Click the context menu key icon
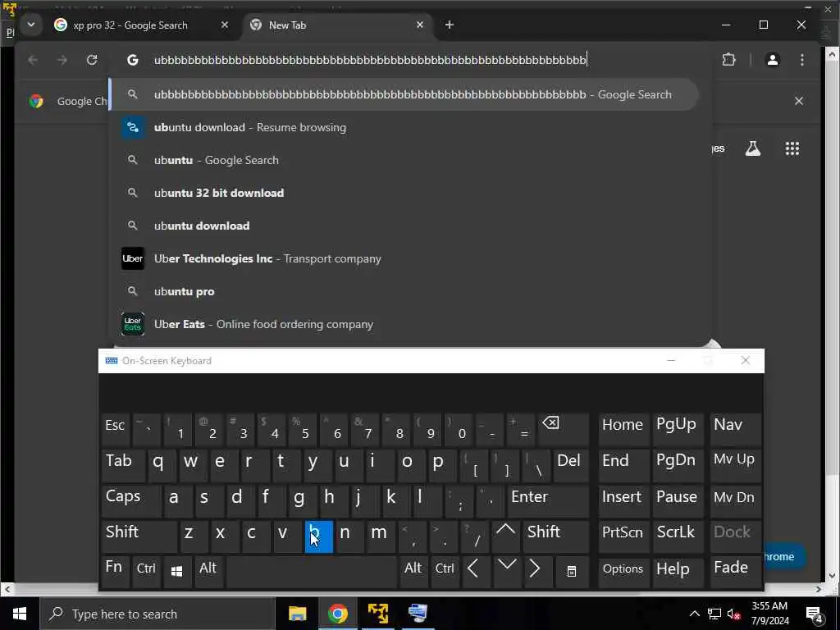The image size is (840, 630). 572,572
